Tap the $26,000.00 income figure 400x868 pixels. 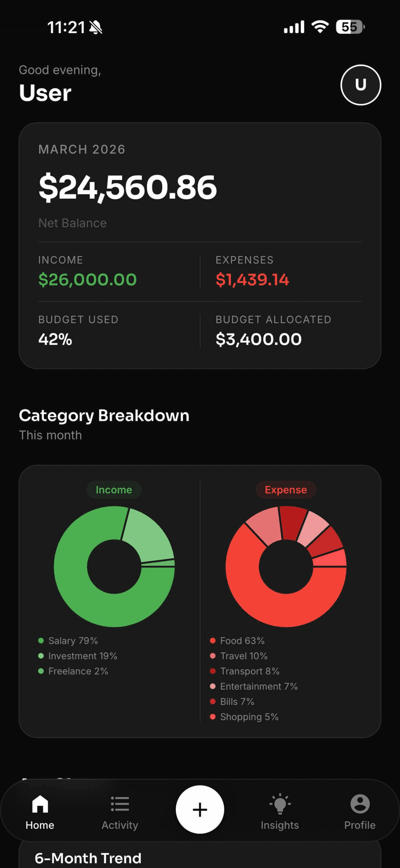[x=87, y=280]
